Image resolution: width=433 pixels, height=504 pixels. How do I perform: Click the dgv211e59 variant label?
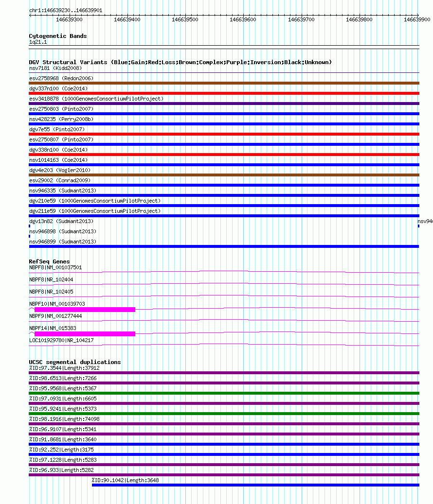pos(95,211)
